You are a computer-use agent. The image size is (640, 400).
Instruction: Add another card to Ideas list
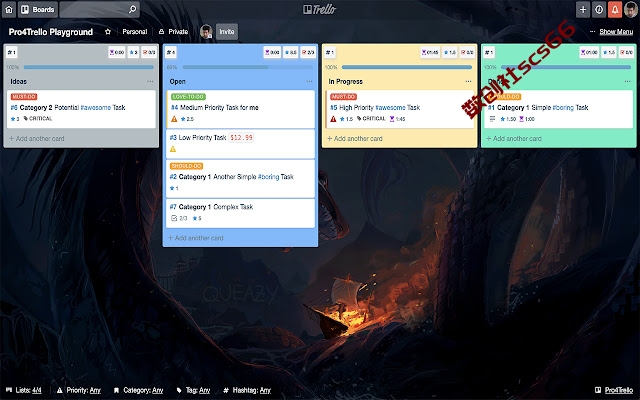point(37,138)
